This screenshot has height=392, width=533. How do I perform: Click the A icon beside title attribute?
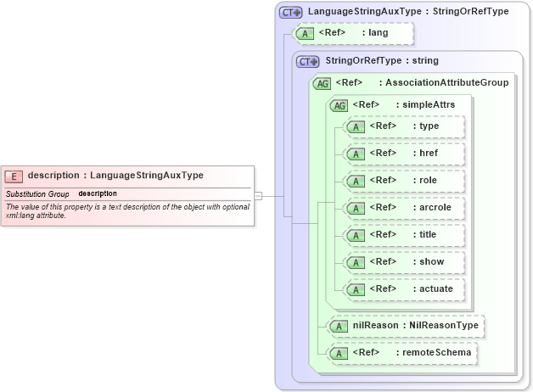click(x=356, y=236)
